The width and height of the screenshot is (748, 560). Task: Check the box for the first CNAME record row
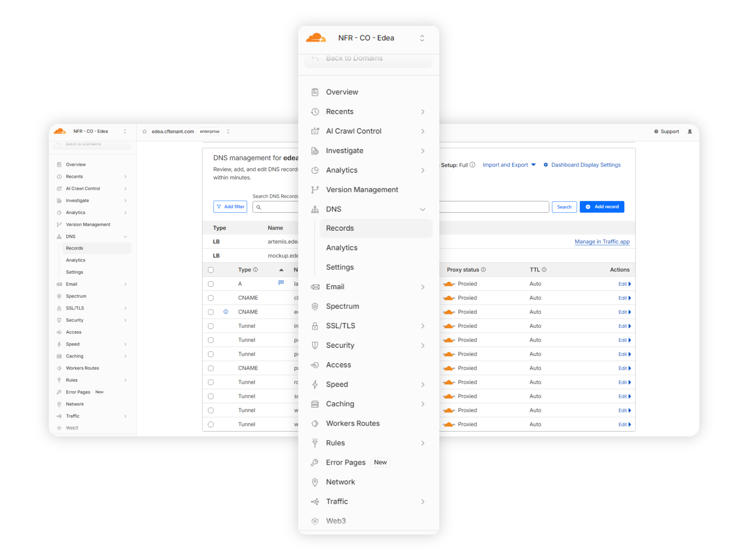pyautogui.click(x=211, y=298)
